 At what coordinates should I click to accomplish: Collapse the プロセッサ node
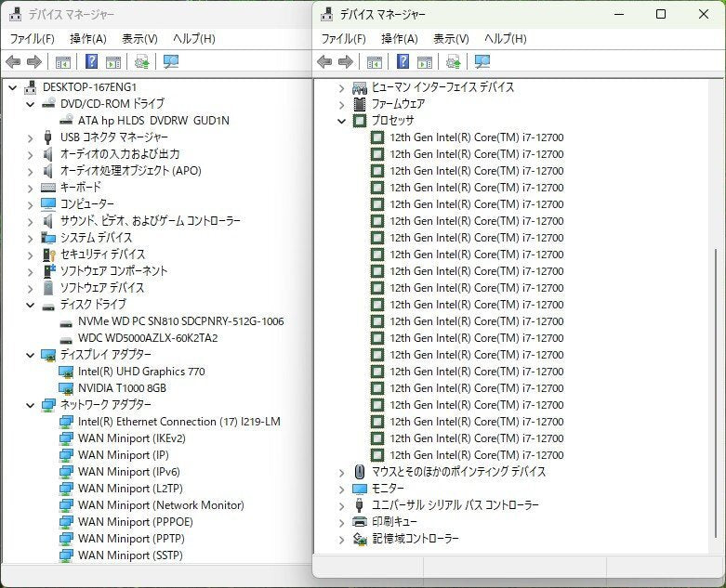click(x=342, y=121)
